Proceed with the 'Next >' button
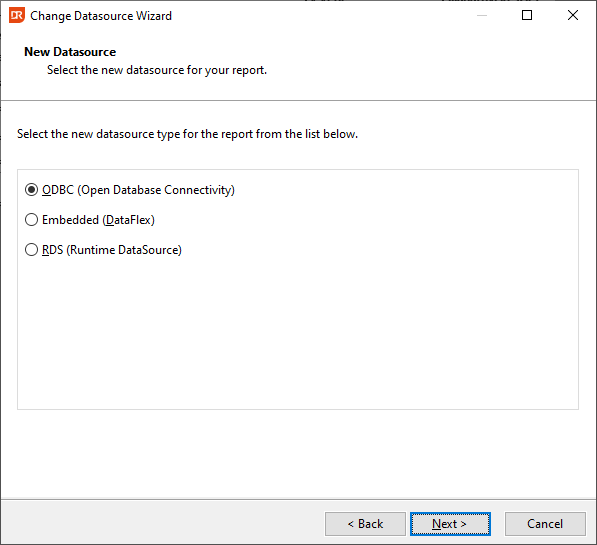597x545 pixels. 450,524
